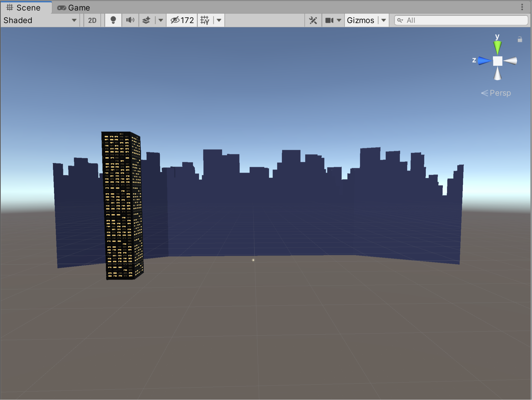Open the Shaded draw mode dropdown
The width and height of the screenshot is (532, 400).
(x=40, y=20)
